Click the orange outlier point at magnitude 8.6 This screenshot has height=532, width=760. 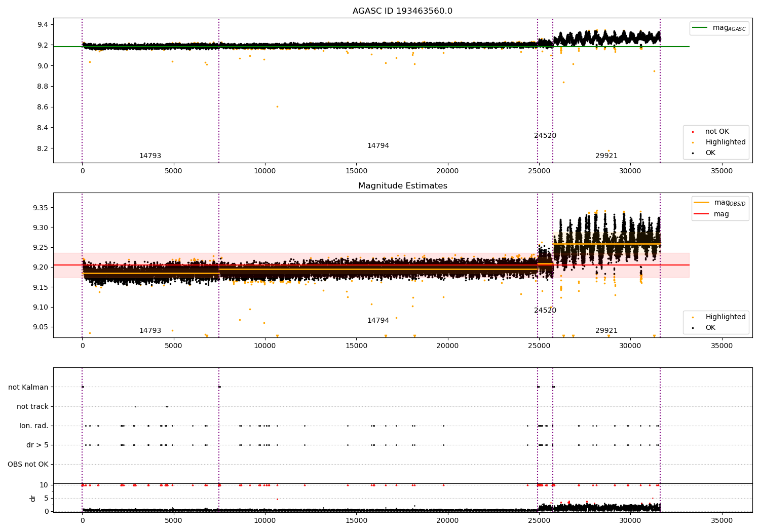(x=277, y=106)
